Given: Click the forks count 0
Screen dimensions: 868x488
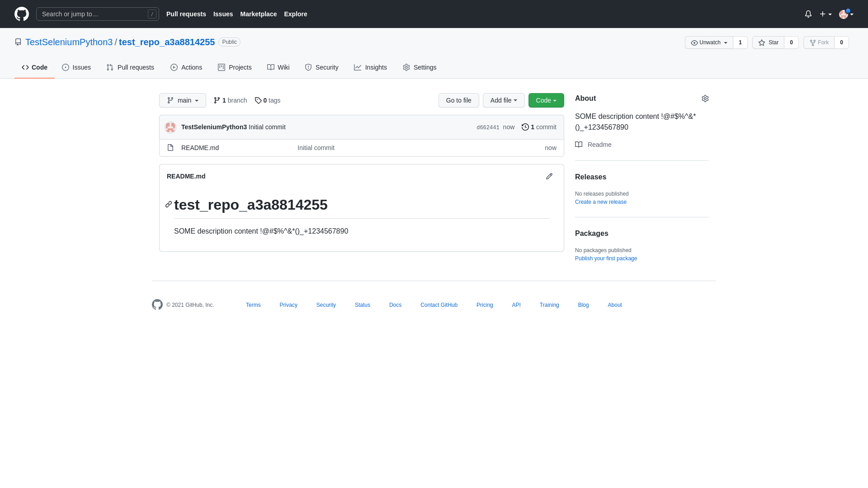Looking at the screenshot, I should pos(841,42).
